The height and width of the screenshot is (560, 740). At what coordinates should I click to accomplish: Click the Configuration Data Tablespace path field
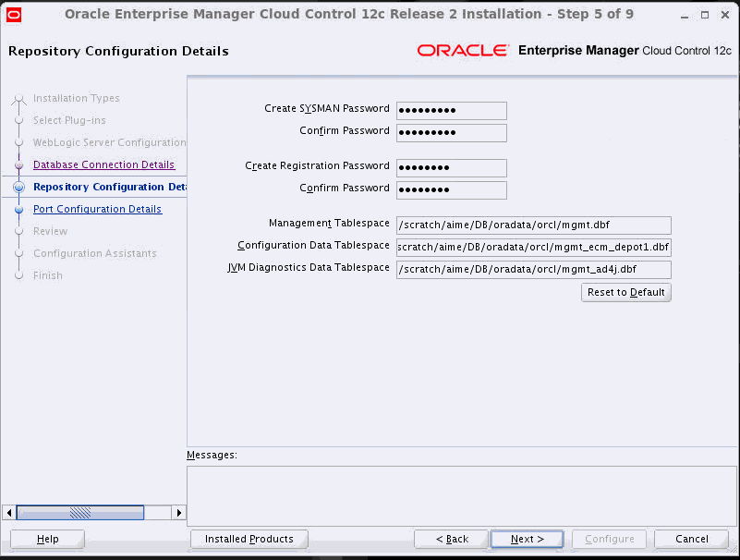pyautogui.click(x=534, y=248)
